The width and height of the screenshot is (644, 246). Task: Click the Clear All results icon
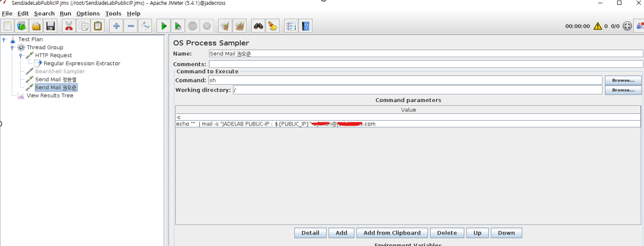(239, 26)
